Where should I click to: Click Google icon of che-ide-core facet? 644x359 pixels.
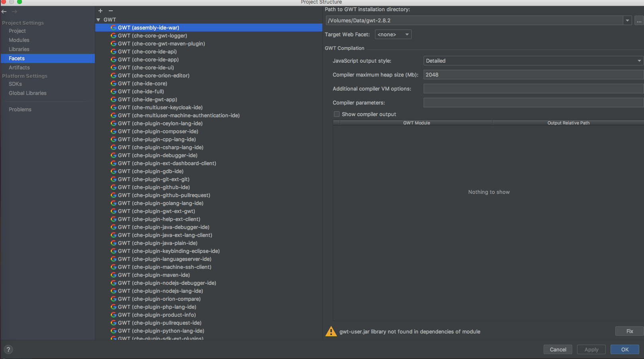(x=114, y=83)
